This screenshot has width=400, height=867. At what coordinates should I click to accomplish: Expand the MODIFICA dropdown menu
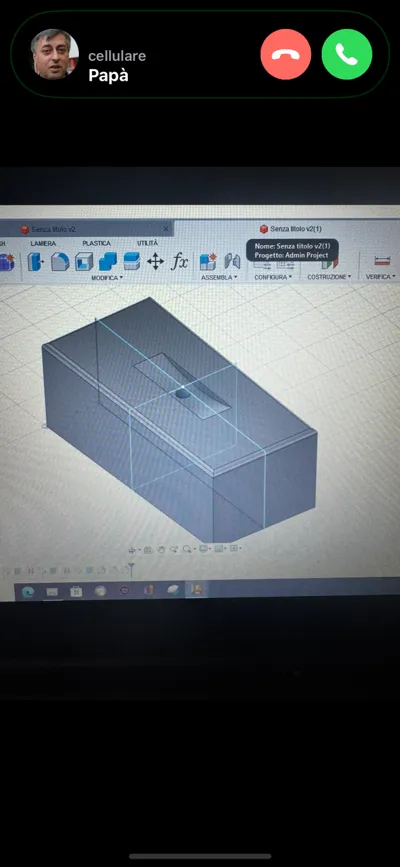[x=107, y=278]
